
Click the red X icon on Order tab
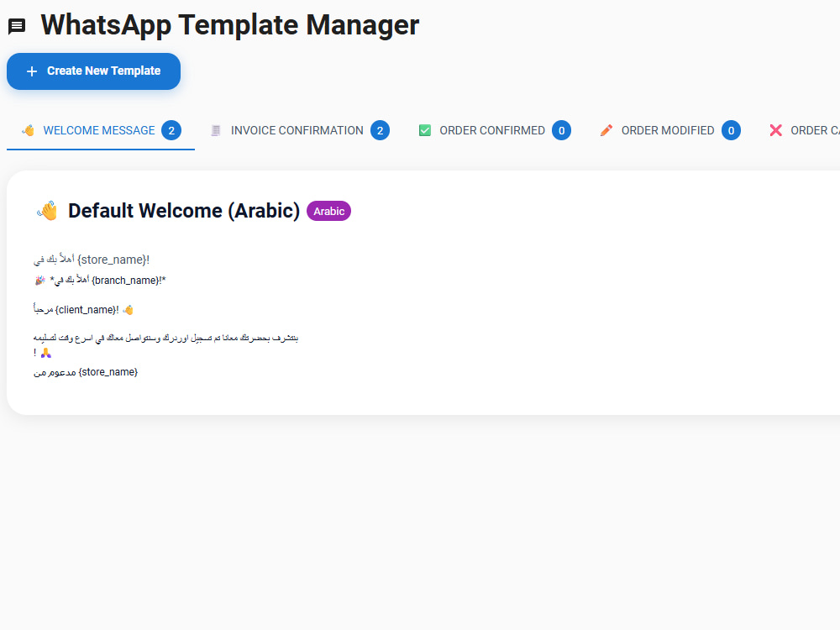775,130
